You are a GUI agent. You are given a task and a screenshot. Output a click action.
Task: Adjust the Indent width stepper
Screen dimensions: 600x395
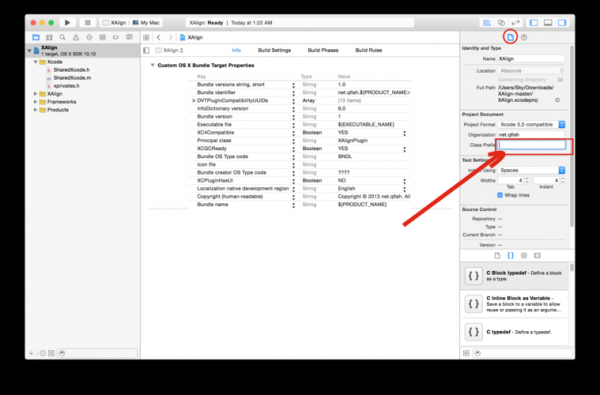pyautogui.click(x=563, y=180)
